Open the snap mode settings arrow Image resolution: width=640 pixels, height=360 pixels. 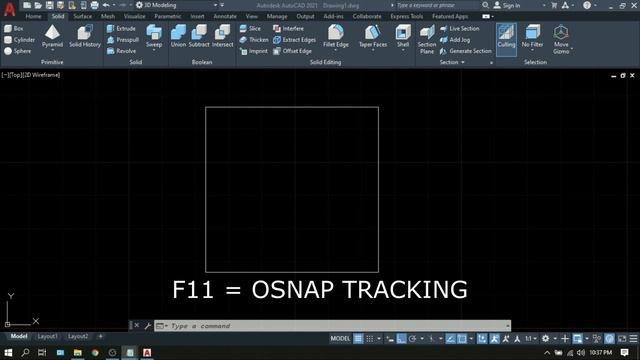(x=379, y=339)
